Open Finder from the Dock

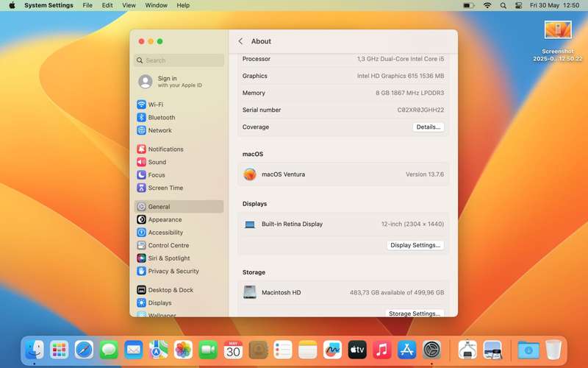[x=35, y=350]
